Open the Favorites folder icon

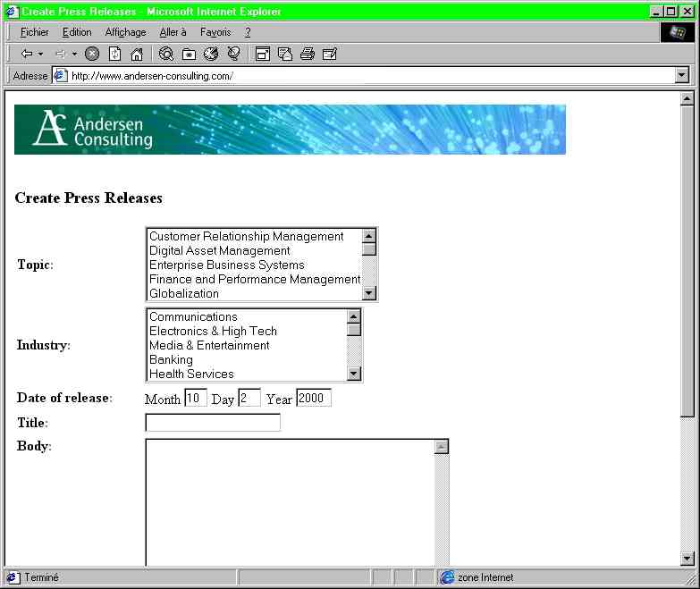[190, 54]
